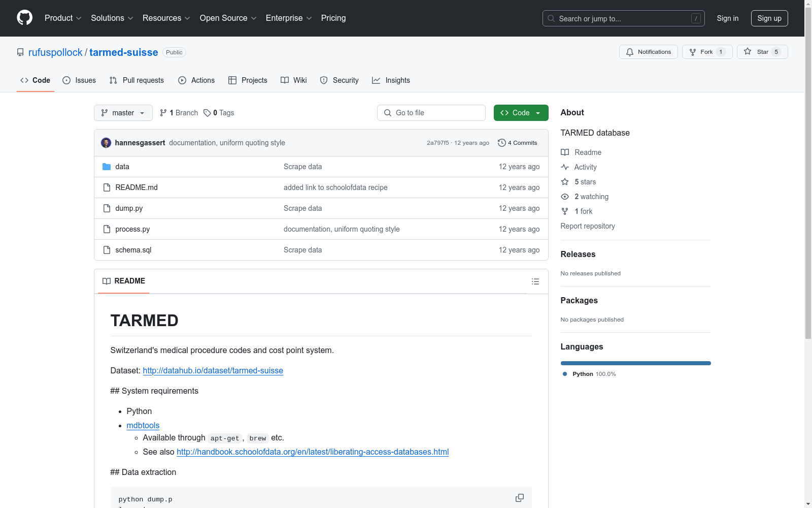
Task: Click the Python language bar
Action: coord(636,363)
